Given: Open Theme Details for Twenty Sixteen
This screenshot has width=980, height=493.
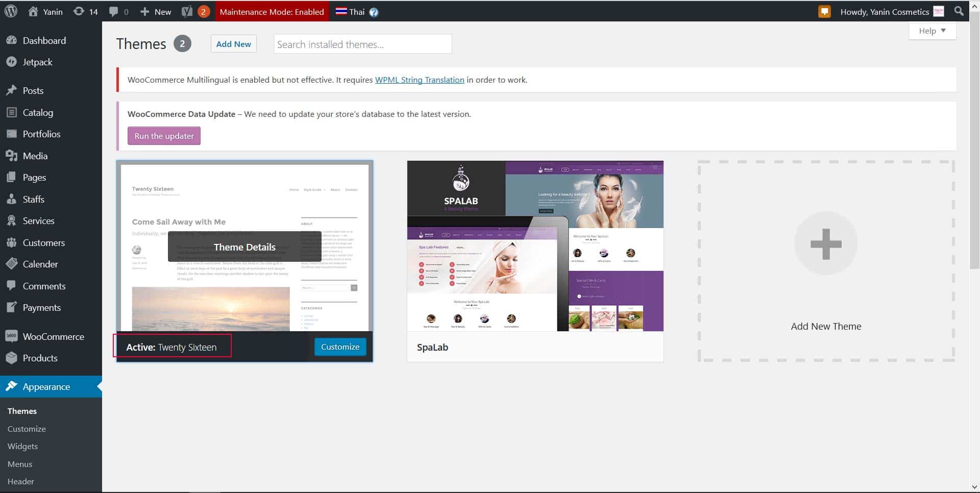Looking at the screenshot, I should coord(244,247).
